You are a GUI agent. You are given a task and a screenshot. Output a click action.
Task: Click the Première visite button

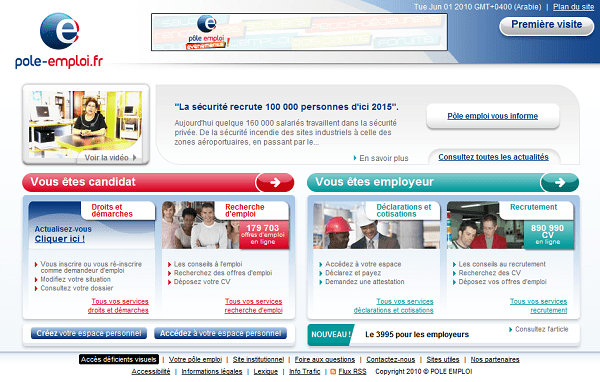[x=547, y=25]
